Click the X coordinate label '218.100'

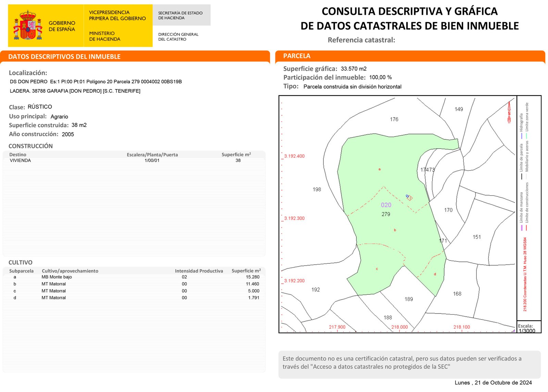coord(462,327)
